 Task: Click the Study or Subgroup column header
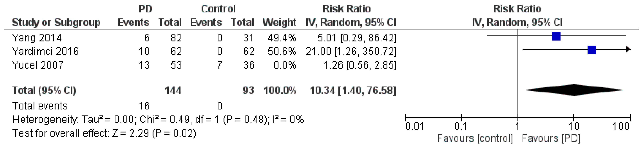point(56,23)
